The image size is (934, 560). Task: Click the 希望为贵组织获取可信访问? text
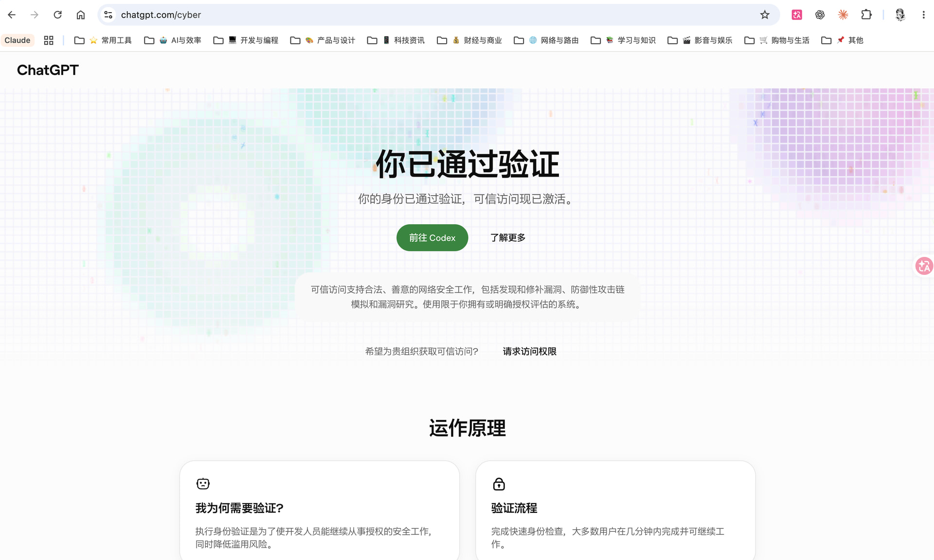point(421,351)
